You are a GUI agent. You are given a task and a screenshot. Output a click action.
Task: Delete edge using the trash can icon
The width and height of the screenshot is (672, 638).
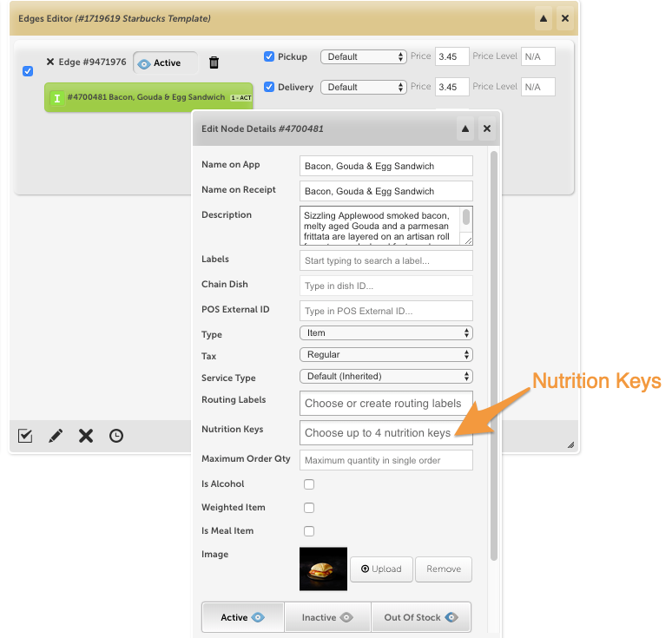(214, 62)
